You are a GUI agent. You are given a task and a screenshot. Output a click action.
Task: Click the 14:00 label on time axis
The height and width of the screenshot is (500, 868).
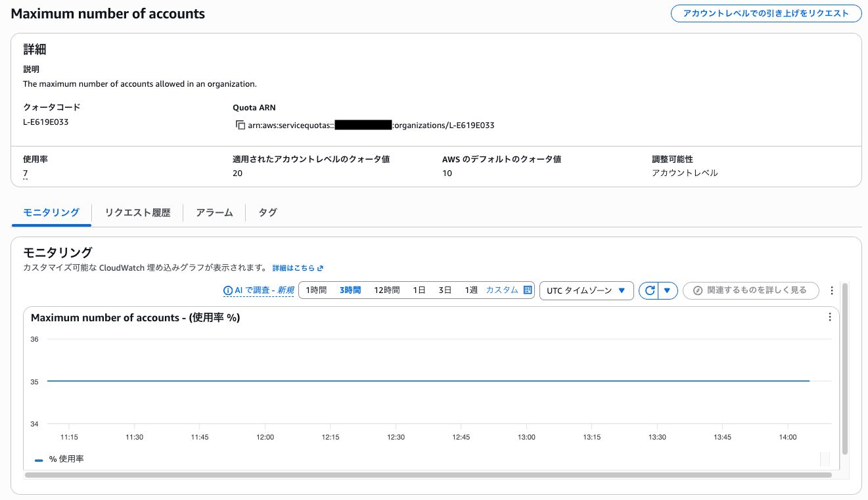[788, 437]
